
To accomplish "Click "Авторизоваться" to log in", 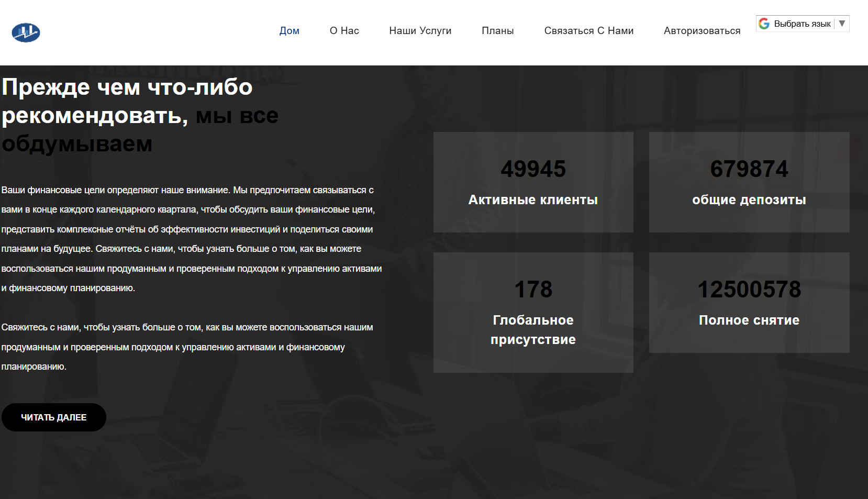I will click(702, 31).
